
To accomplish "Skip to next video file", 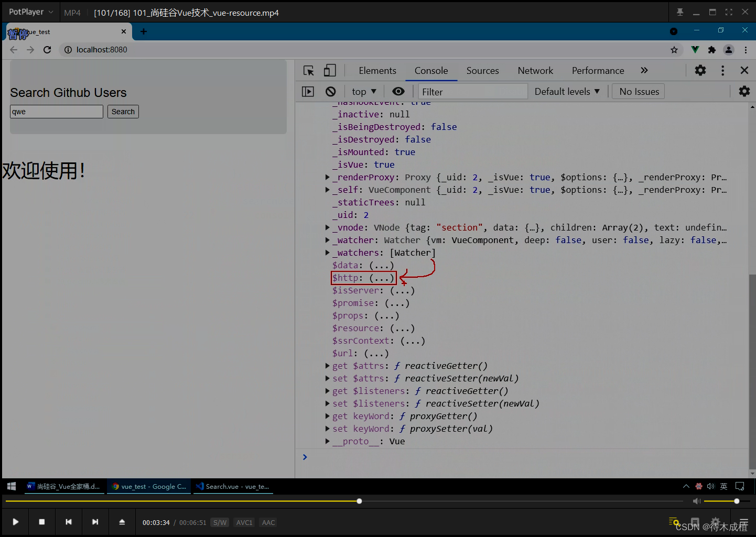I will (95, 522).
